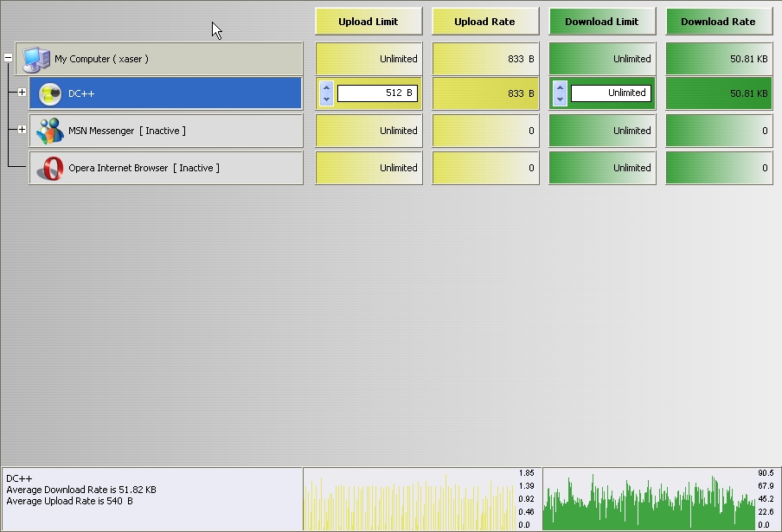
Task: Expand the DC++ tree node
Action: pos(22,93)
